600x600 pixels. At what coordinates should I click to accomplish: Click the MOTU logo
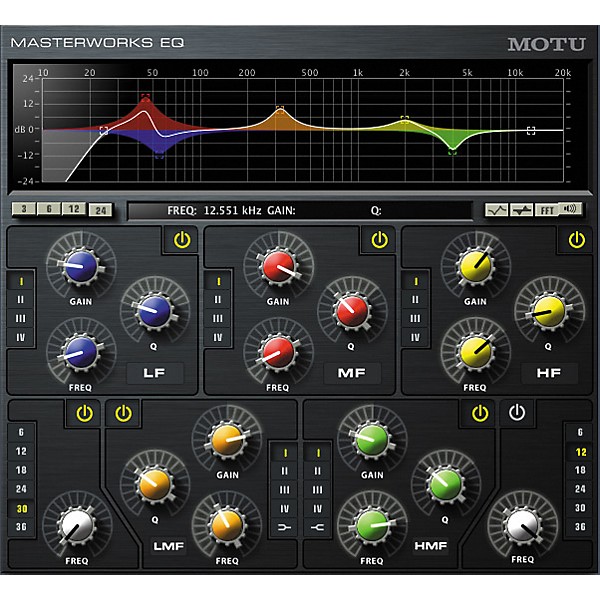(546, 44)
